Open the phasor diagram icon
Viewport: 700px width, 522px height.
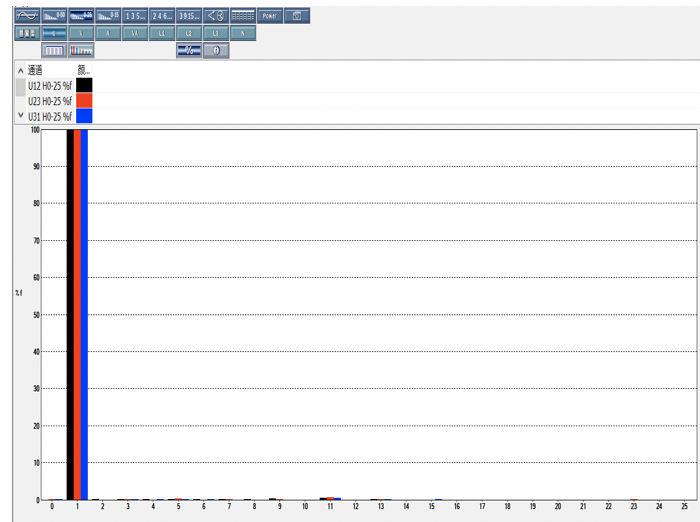(216, 16)
